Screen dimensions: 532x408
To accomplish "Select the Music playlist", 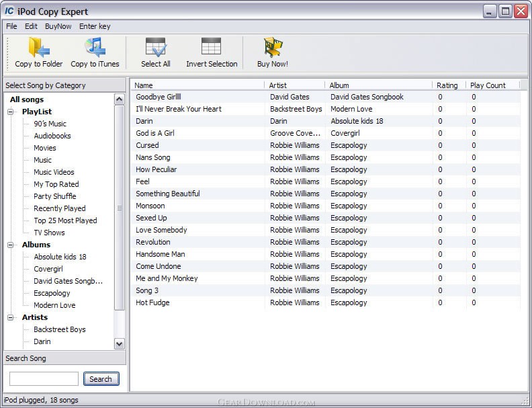I will 42,160.
